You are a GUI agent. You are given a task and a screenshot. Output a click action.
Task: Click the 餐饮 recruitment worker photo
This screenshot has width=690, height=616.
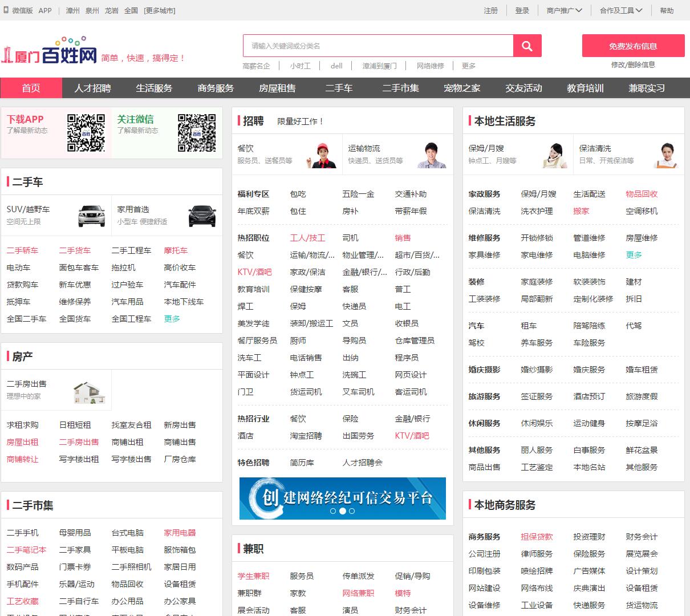323,154
